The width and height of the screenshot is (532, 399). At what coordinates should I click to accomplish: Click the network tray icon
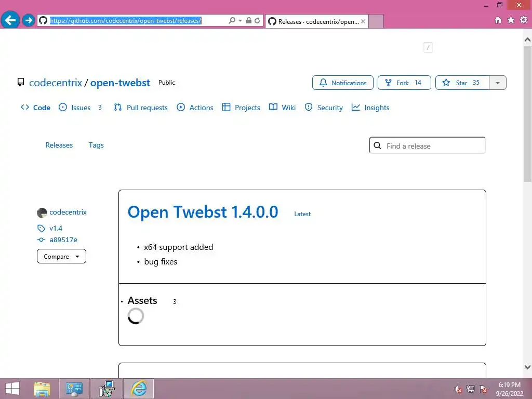click(x=471, y=389)
